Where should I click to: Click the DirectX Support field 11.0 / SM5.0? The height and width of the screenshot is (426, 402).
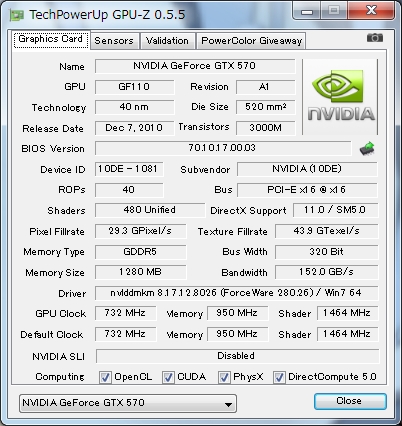[x=335, y=210]
